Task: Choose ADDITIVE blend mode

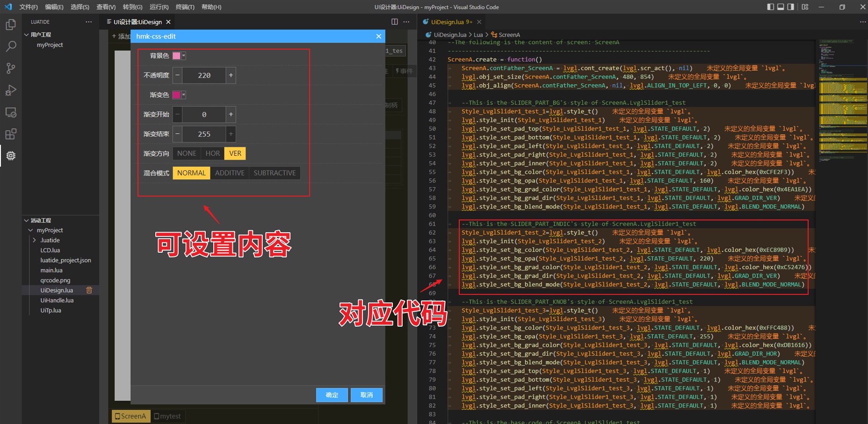Action: click(230, 173)
